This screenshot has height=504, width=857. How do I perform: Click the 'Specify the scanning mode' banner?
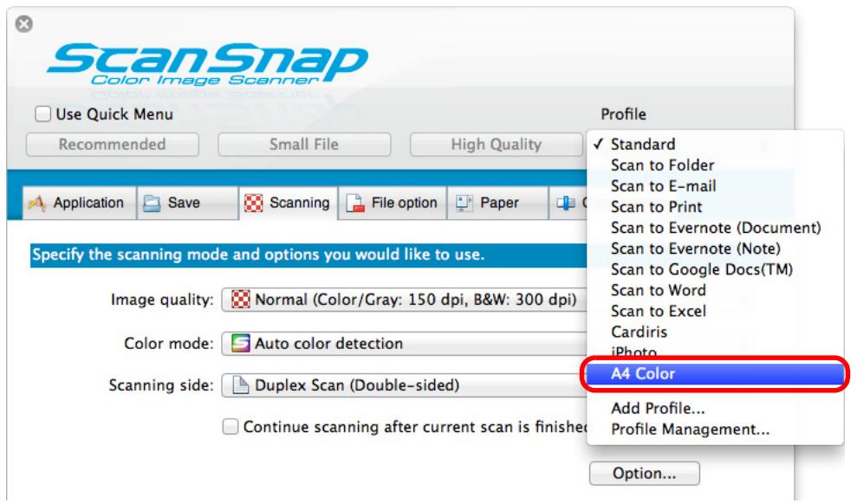click(x=308, y=255)
